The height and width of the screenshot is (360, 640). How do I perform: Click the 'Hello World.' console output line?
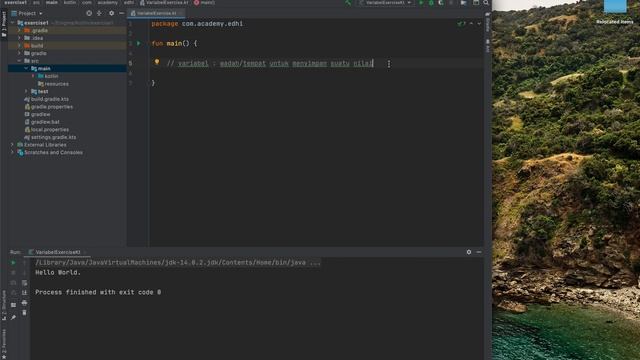[x=58, y=273]
